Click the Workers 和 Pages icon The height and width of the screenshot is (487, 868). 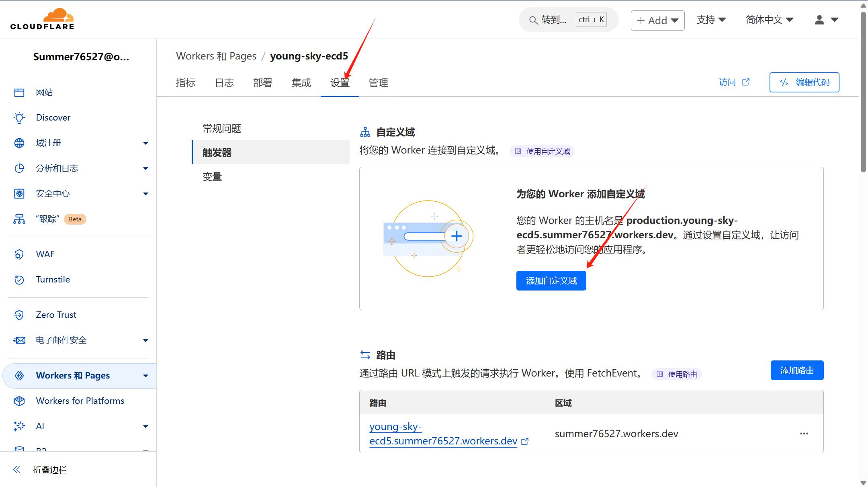click(x=20, y=375)
